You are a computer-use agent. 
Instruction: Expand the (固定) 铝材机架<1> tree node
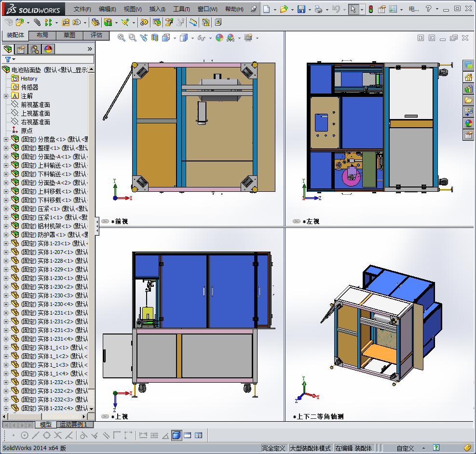[6, 226]
